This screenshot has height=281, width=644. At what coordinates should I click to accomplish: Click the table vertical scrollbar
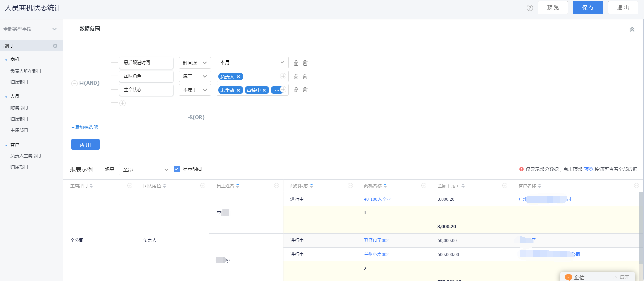tap(641, 228)
